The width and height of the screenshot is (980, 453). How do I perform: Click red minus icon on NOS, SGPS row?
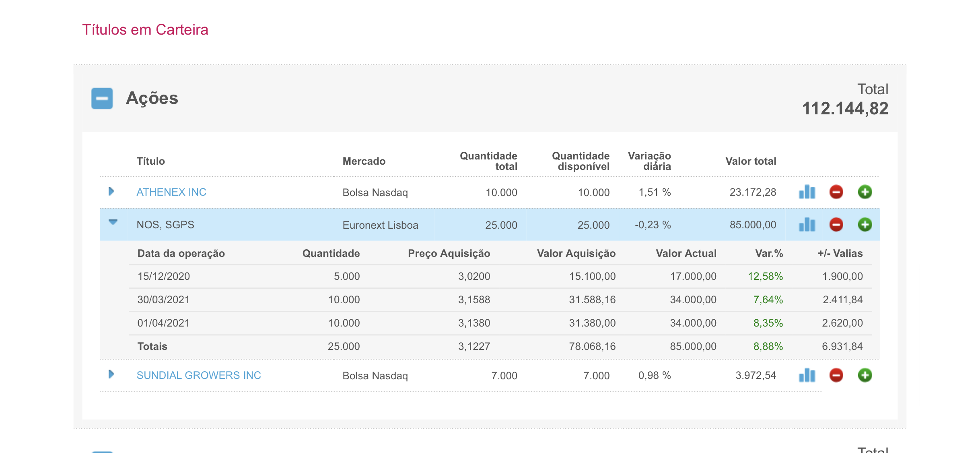tap(836, 225)
